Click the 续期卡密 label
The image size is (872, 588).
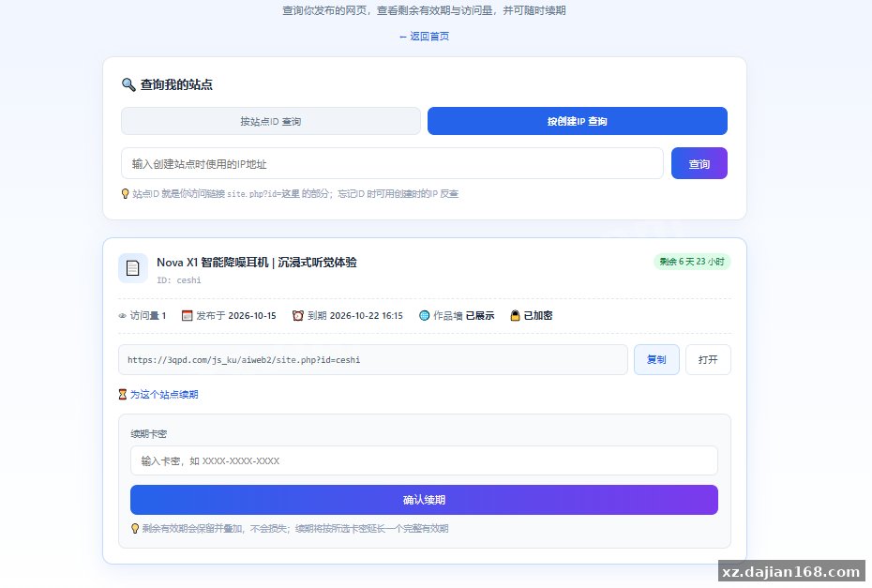[148, 434]
